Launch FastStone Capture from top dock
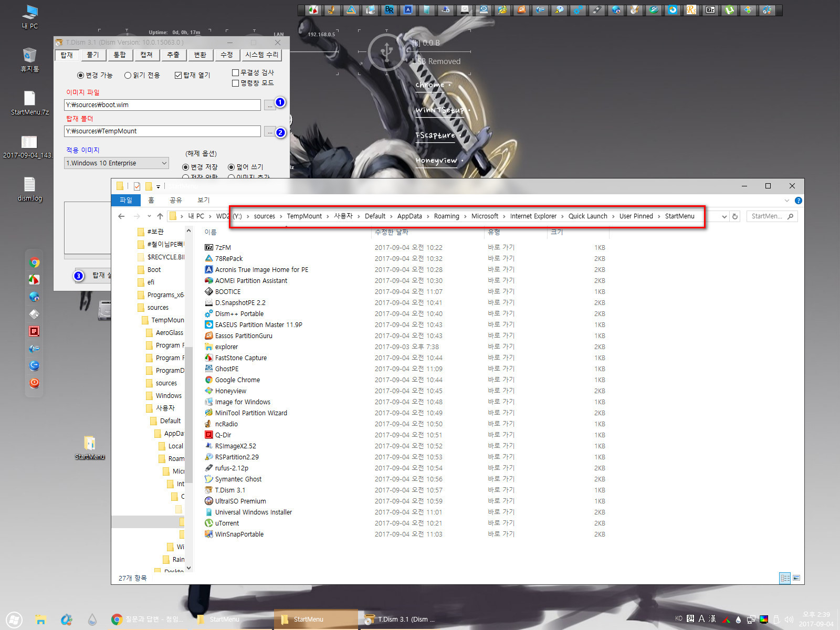This screenshot has width=840, height=630. pos(313,10)
